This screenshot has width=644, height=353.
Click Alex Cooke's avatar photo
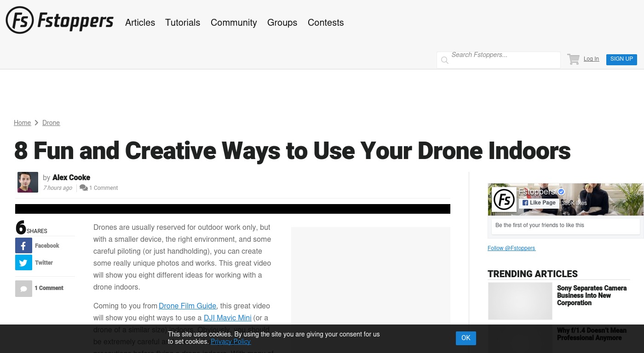[x=28, y=182]
